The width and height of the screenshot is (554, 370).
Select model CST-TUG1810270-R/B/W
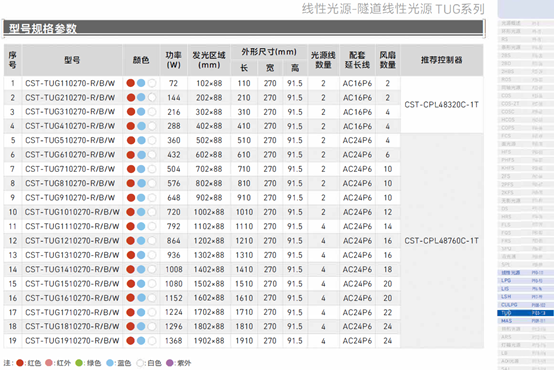click(x=72, y=327)
